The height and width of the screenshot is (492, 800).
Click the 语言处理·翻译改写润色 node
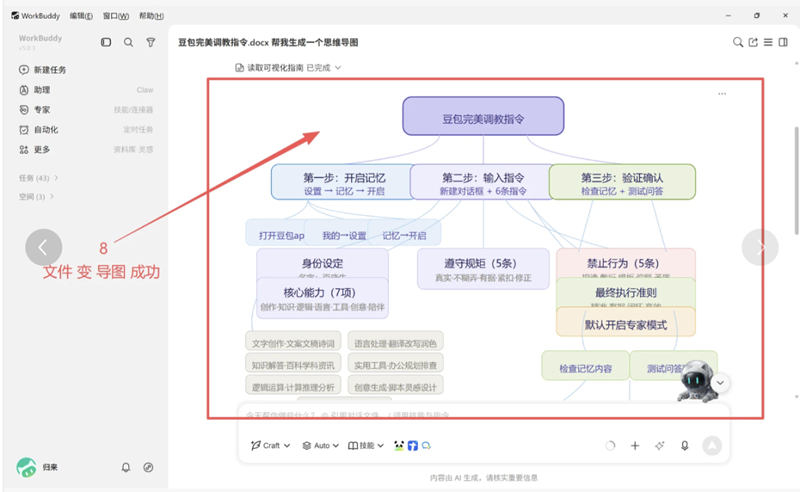[395, 343]
